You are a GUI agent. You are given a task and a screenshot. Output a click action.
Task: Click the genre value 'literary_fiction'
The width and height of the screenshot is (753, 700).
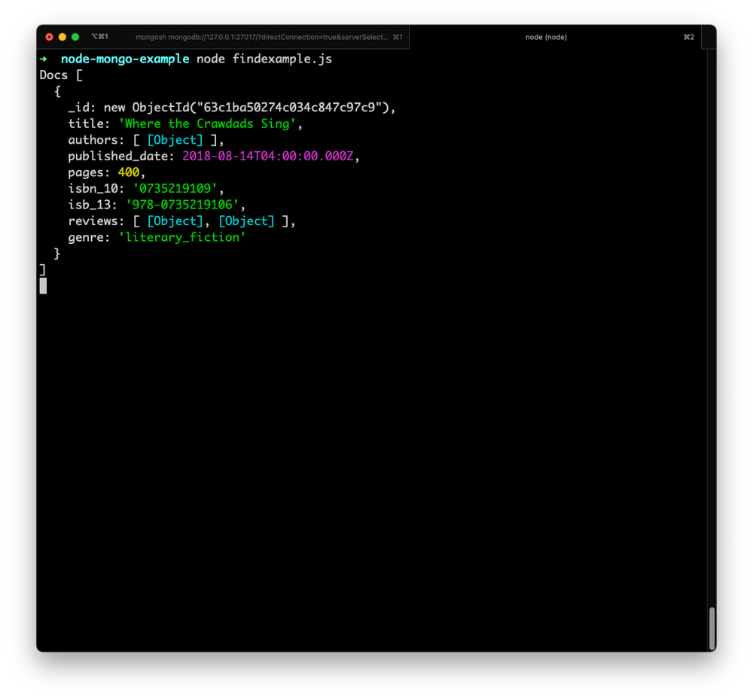181,236
